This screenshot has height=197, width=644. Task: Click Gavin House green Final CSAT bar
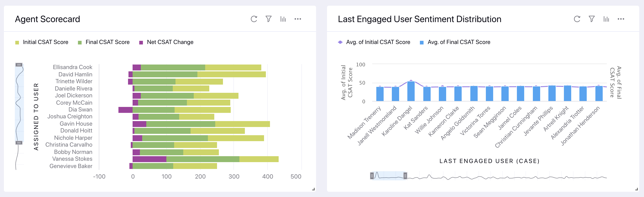click(181, 124)
